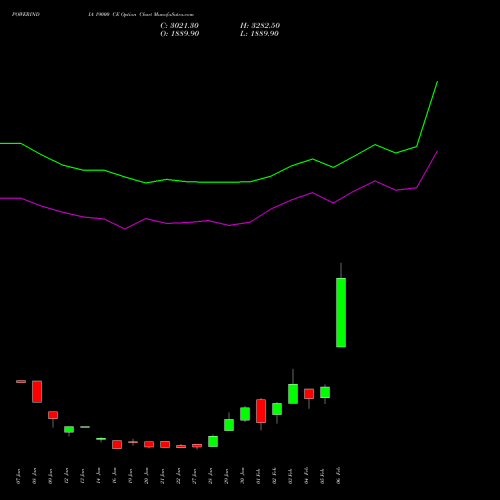Select the green candlestick for 28 Jan
Screen dimensions: 500x500
coord(213,441)
